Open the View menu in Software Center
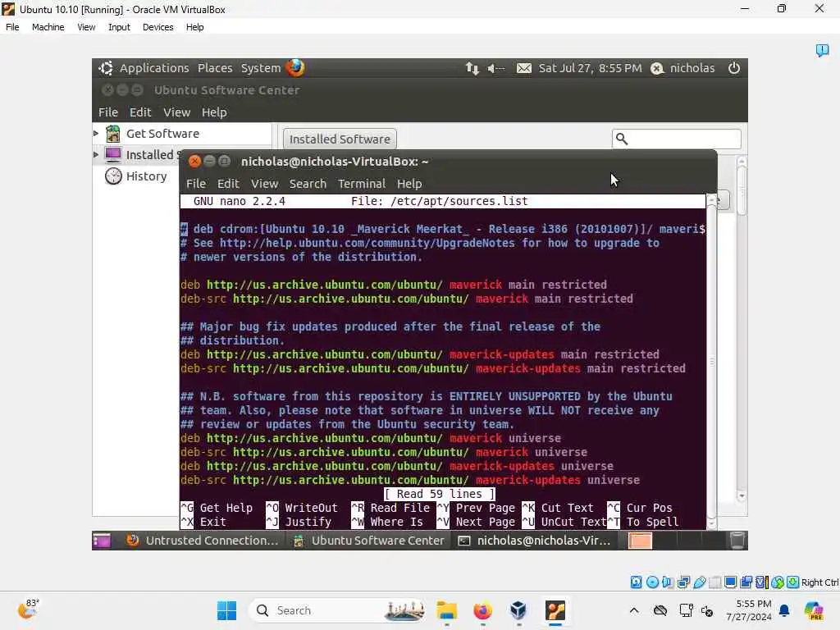The width and height of the screenshot is (840, 630). click(177, 112)
